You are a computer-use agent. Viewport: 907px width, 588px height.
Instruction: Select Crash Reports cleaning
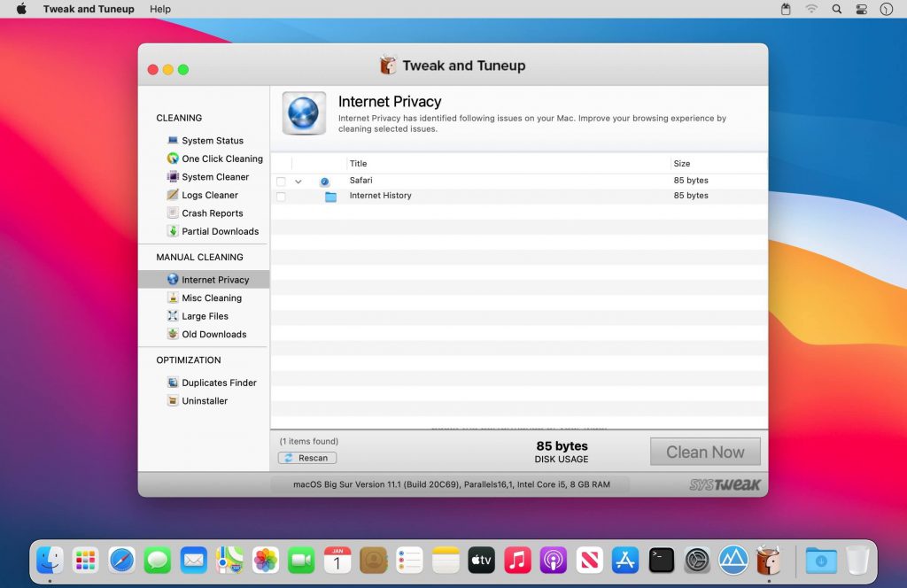click(212, 213)
